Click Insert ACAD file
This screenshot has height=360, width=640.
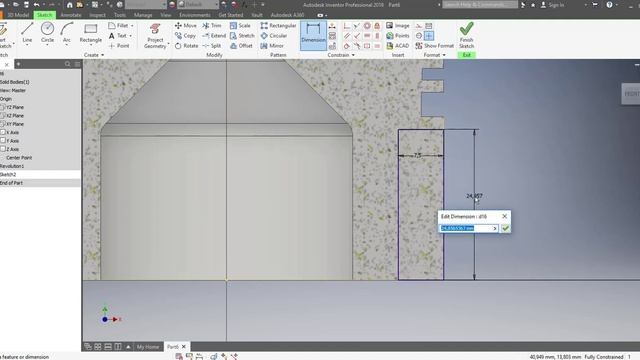click(x=398, y=46)
